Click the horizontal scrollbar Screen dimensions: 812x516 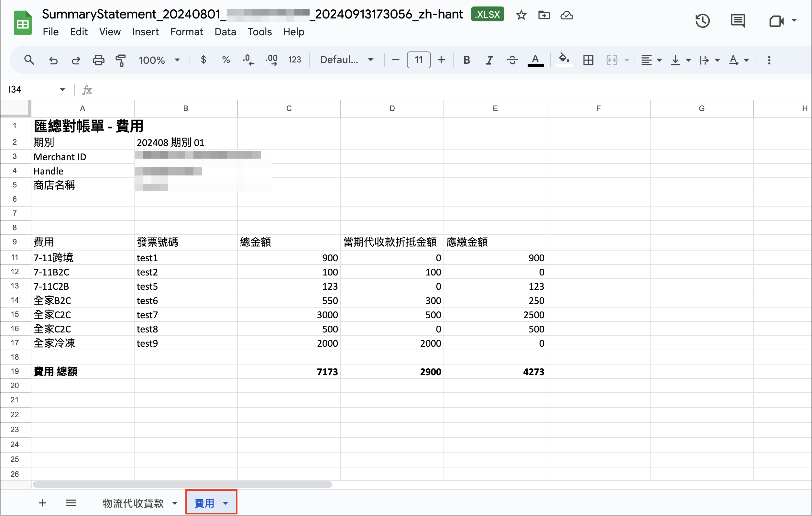click(182, 484)
